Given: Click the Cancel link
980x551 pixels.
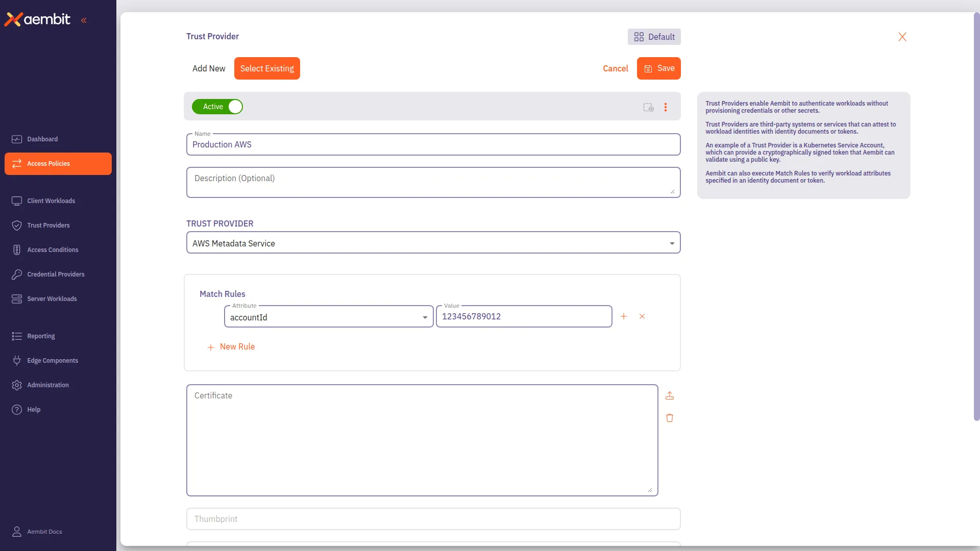Looking at the screenshot, I should [615, 68].
